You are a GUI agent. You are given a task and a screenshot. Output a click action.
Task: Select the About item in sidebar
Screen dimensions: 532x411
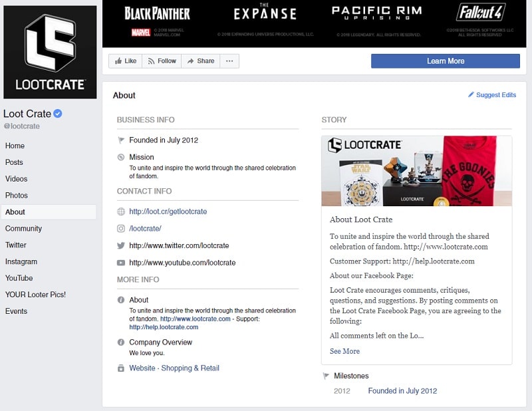point(49,211)
